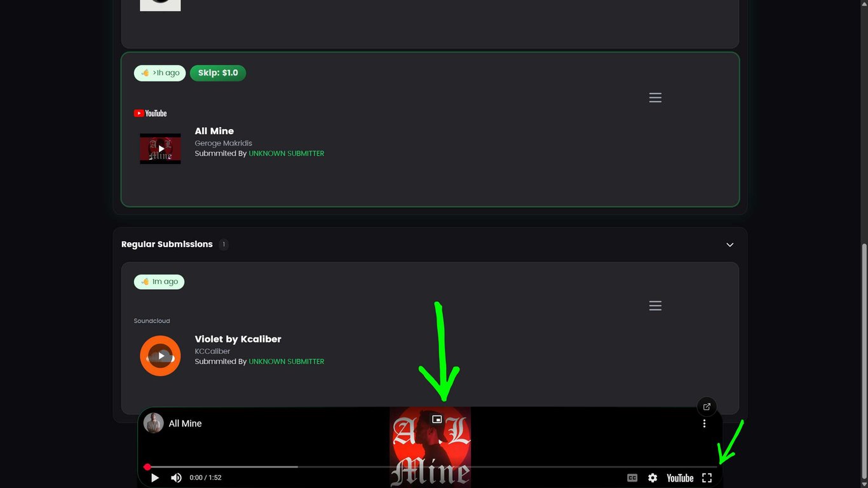Activate picture-in-picture on the video
This screenshot has height=488, width=868.
pos(437,419)
